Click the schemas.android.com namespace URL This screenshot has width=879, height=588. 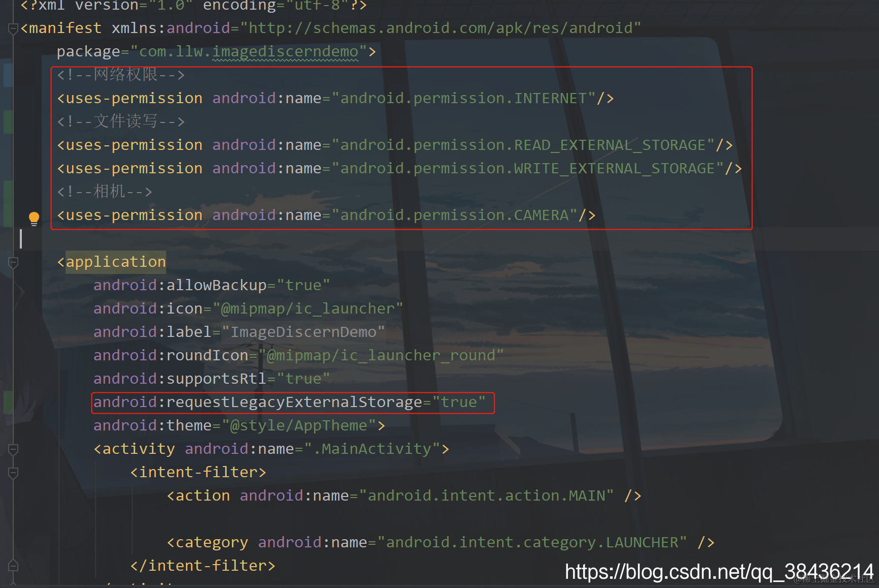(x=440, y=28)
